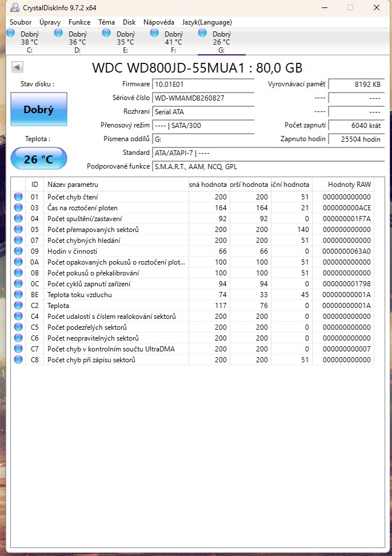This screenshot has width=392, height=556.
Task: Select the Teplota toku vzduchu row text
Action: click(79, 295)
